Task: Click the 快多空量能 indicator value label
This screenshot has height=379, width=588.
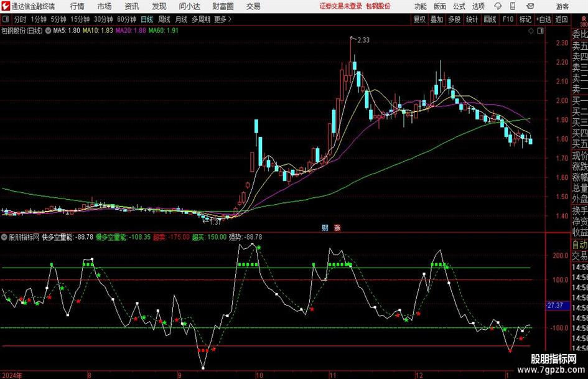Action: pyautogui.click(x=67, y=237)
